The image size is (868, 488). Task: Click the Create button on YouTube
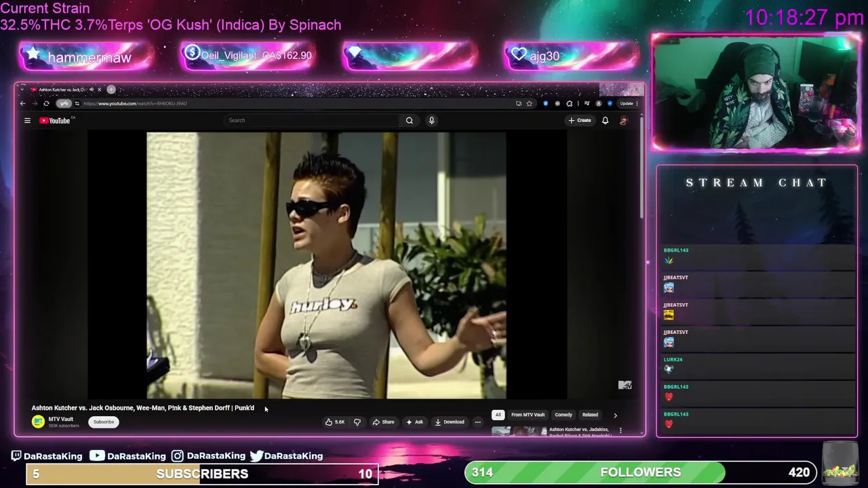click(x=580, y=121)
